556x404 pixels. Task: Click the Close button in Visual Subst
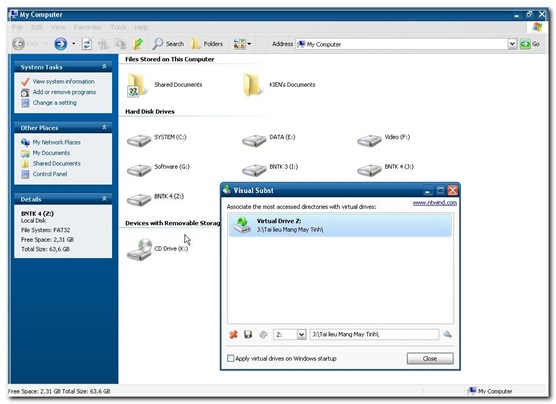[x=430, y=358]
